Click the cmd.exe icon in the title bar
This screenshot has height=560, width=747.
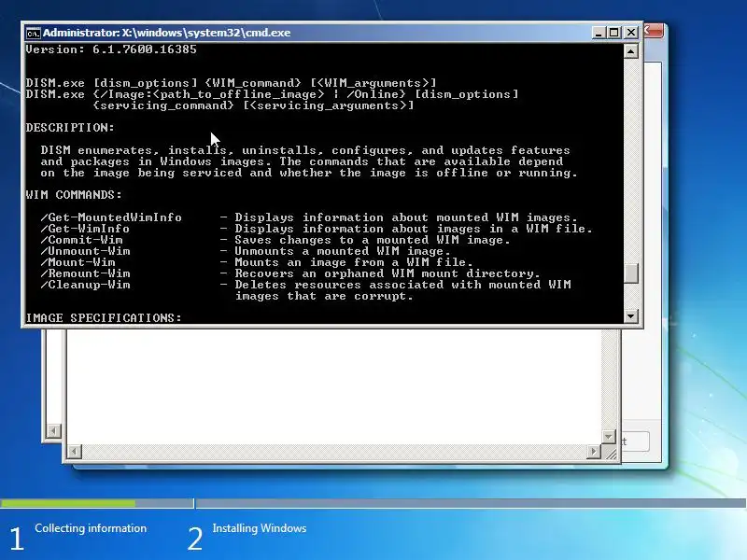pyautogui.click(x=33, y=33)
